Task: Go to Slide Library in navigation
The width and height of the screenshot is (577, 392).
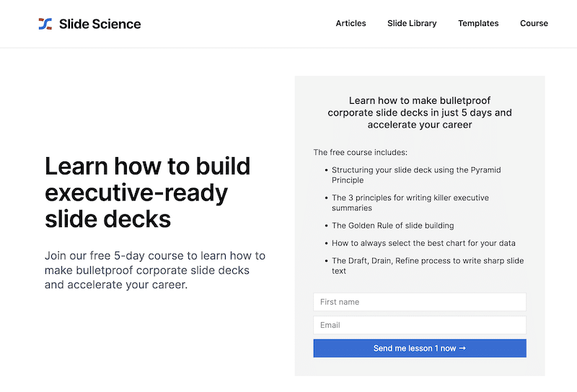Action: tap(412, 23)
